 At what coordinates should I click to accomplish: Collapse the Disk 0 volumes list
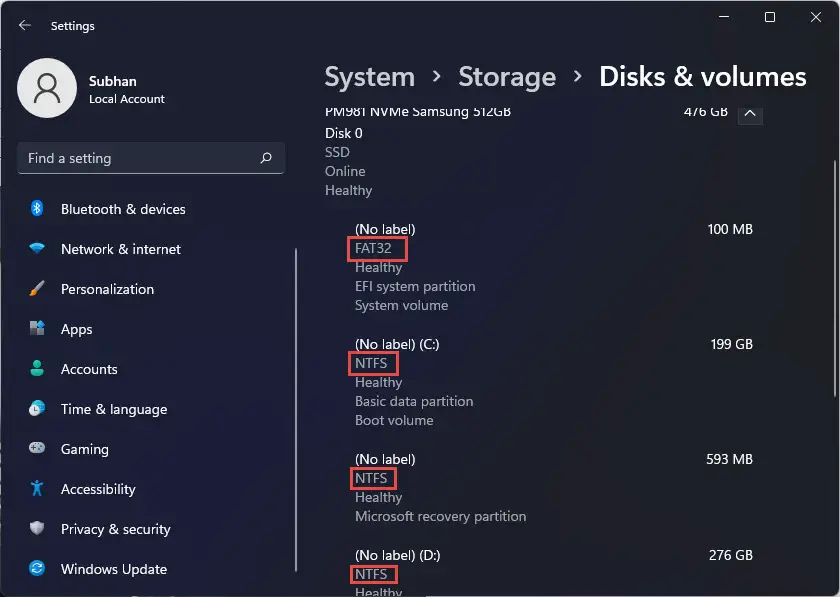750,113
